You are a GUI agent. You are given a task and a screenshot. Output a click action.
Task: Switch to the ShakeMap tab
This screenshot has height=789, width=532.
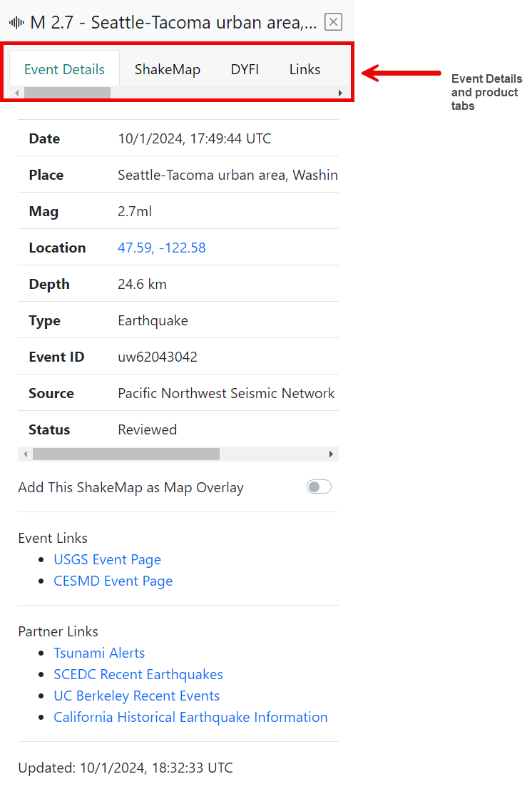coord(167,69)
